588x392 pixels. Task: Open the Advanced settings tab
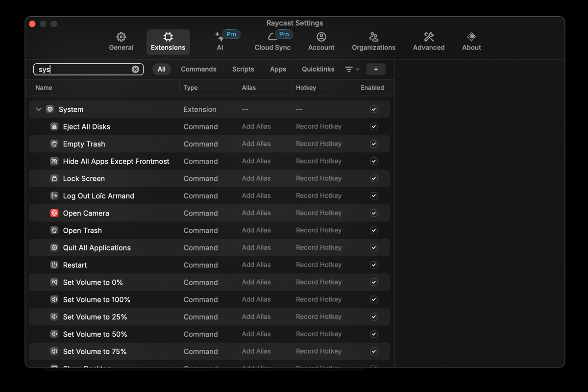pyautogui.click(x=428, y=42)
